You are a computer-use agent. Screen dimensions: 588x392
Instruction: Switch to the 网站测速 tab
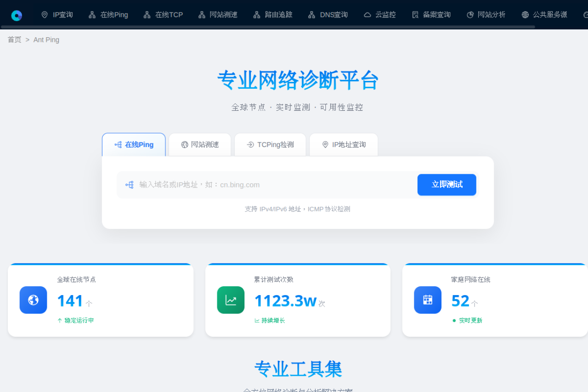[x=200, y=145]
